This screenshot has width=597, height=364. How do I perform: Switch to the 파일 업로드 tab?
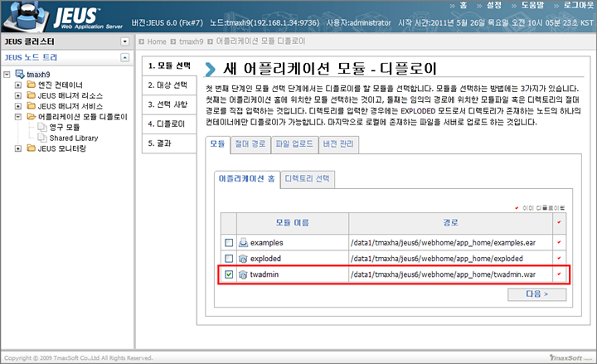(294, 144)
